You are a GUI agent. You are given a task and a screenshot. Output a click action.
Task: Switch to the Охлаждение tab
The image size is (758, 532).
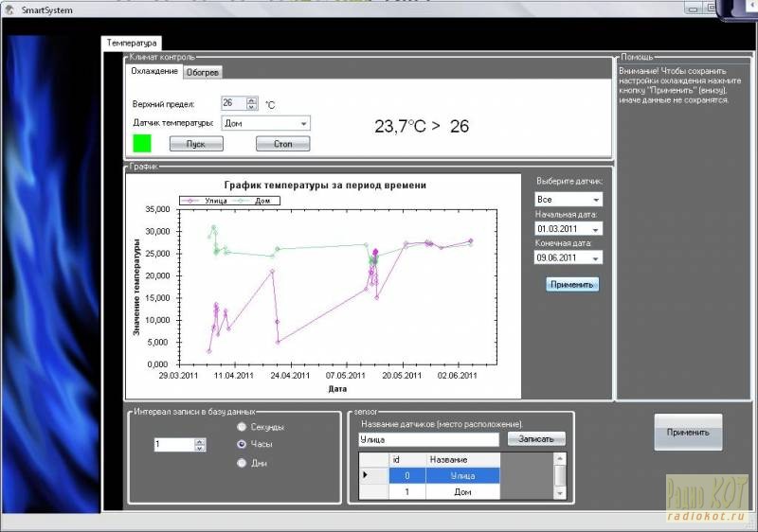pyautogui.click(x=154, y=71)
